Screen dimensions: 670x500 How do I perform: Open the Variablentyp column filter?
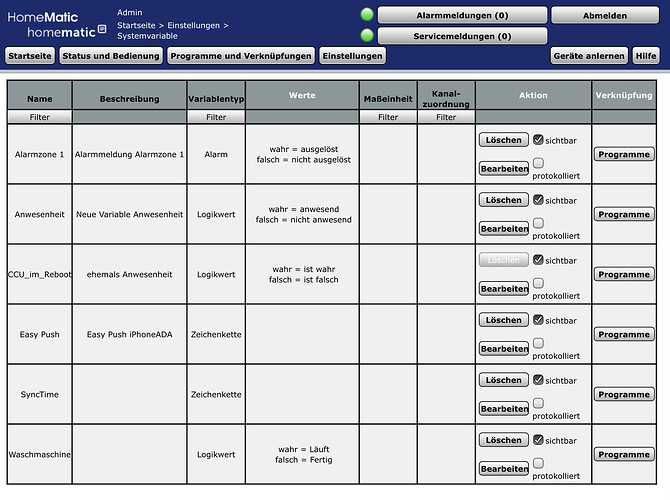[216, 117]
